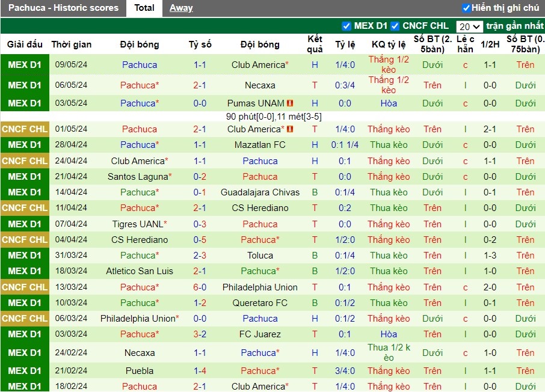The height and width of the screenshot is (392, 545).
Task: Uncheck the MEX D1 league filter
Action: point(346,26)
